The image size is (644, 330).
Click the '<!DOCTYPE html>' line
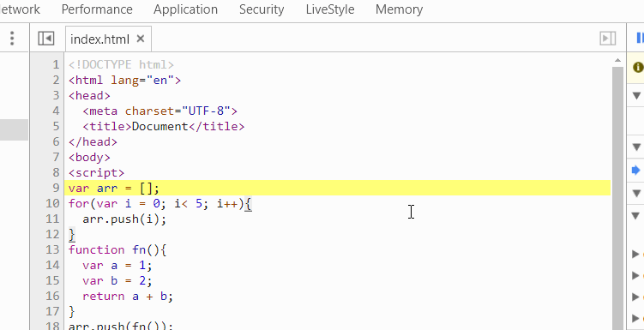pyautogui.click(x=121, y=65)
